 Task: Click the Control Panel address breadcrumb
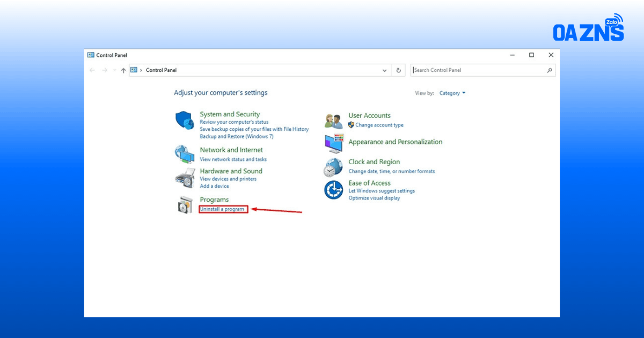(x=161, y=70)
